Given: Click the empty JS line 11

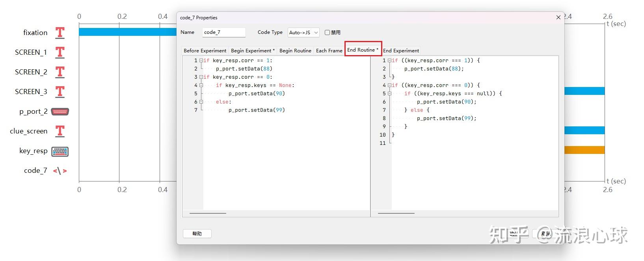Looking at the screenshot, I should [475, 143].
